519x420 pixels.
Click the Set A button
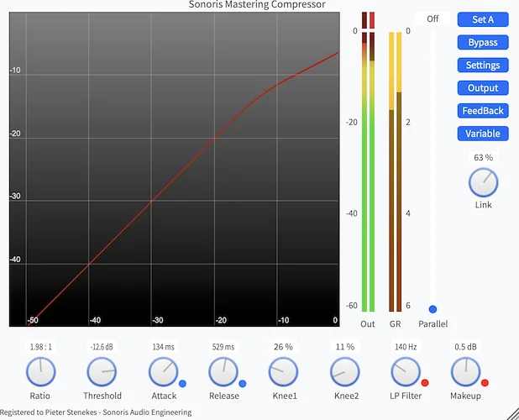pos(483,19)
